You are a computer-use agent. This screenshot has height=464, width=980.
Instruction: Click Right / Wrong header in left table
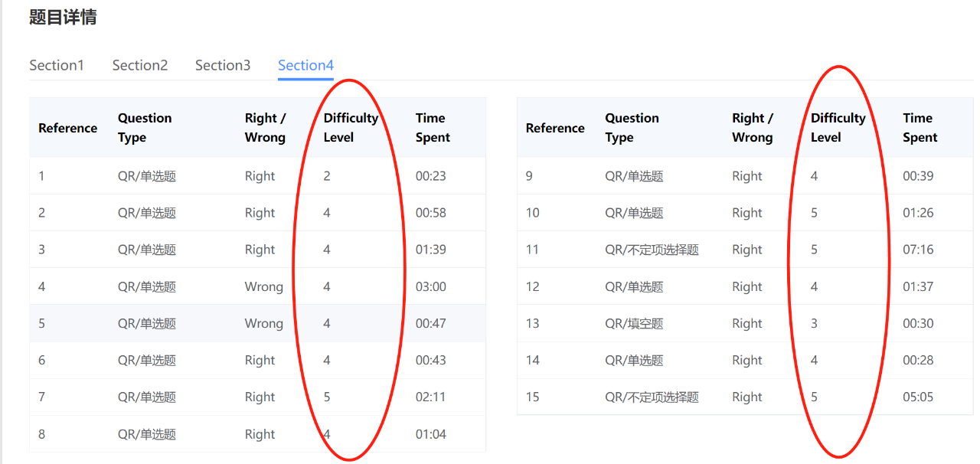(x=265, y=128)
